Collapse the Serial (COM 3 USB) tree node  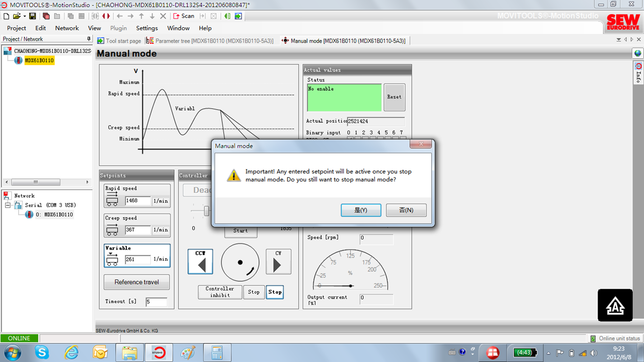pyautogui.click(x=8, y=205)
